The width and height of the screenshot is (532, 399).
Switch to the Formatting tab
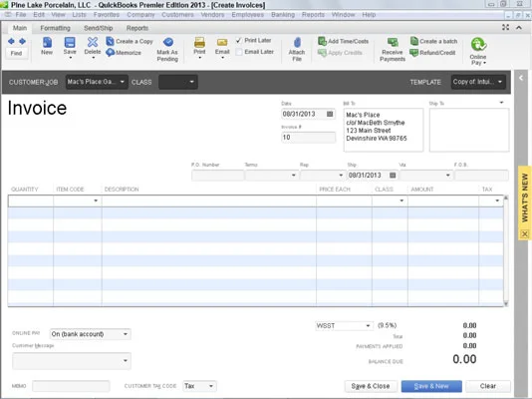[x=56, y=28]
